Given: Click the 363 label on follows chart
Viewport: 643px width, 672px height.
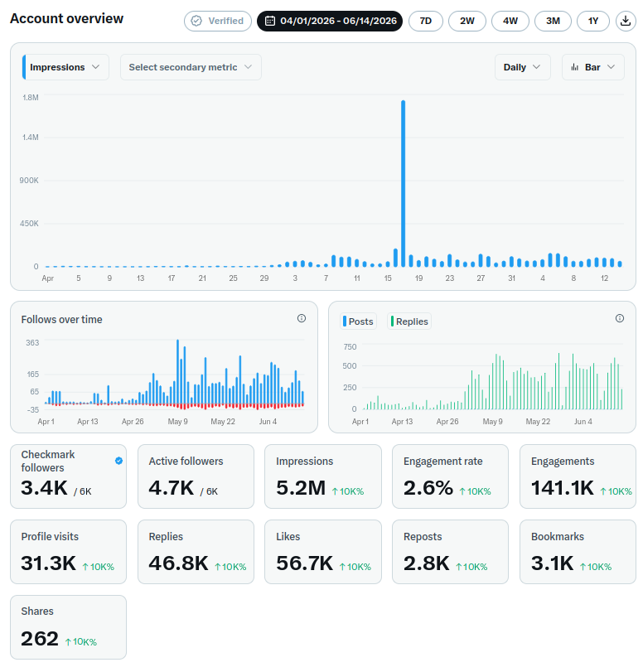Looking at the screenshot, I should (32, 343).
